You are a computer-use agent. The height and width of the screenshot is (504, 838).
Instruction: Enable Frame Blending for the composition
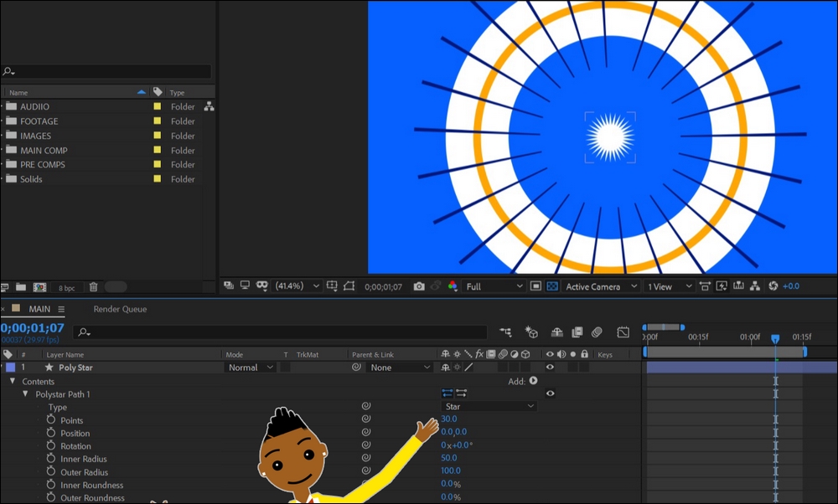[x=577, y=332]
